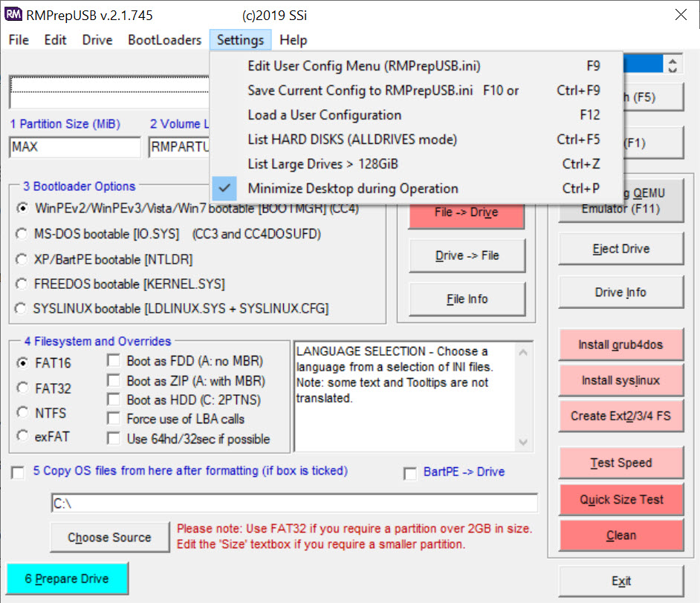700x603 pixels.
Task: Select FREEDOS bootable [KERNEL.SYS] option
Action: pos(22,284)
